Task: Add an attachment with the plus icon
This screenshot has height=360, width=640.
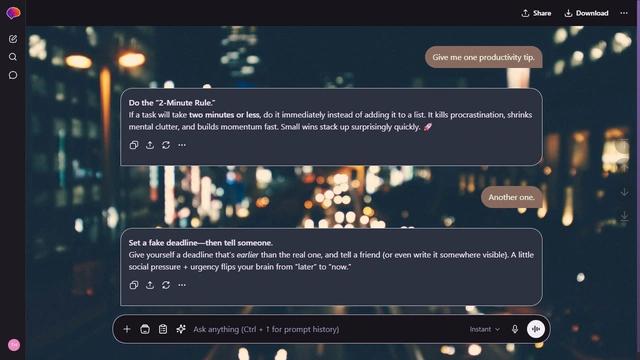Action: tap(127, 329)
